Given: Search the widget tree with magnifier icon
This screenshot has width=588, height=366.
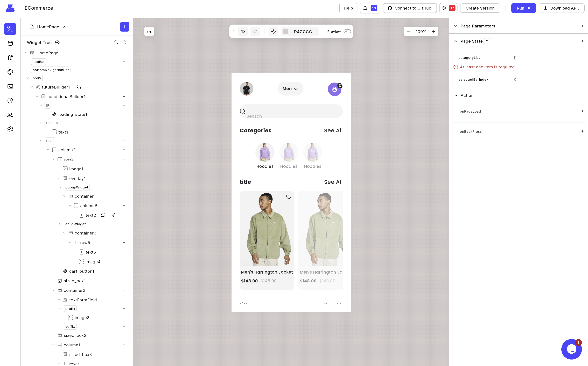Looking at the screenshot, I should pyautogui.click(x=116, y=42).
